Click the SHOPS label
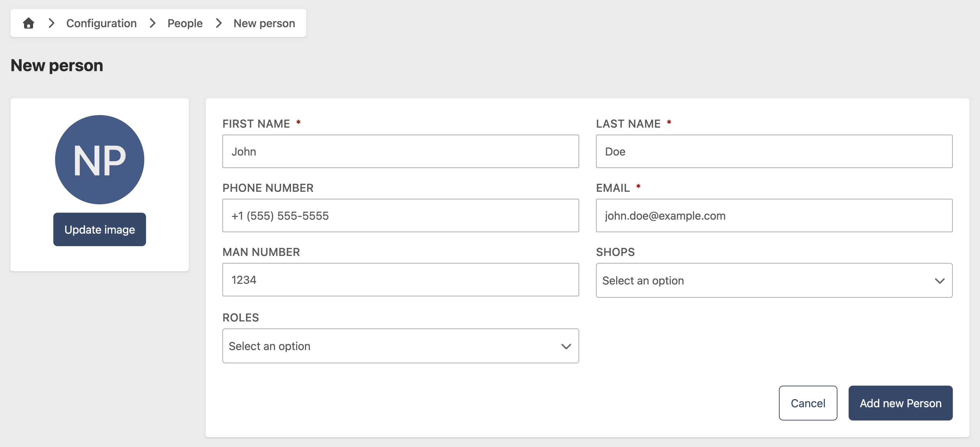Viewport: 980px width, 447px height. tap(615, 252)
